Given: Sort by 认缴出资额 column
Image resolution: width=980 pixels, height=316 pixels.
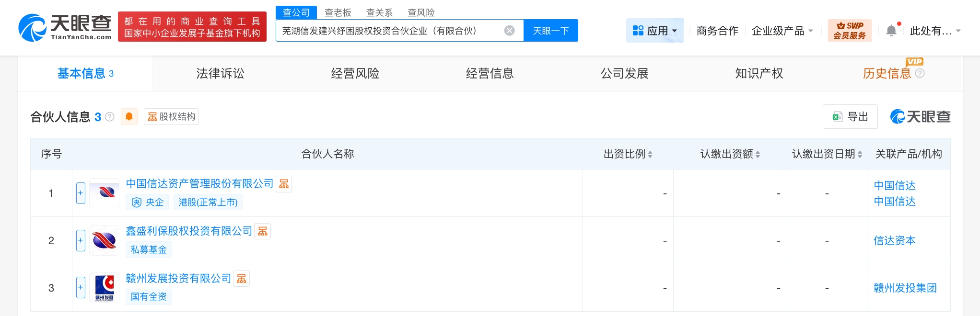Looking at the screenshot, I should [758, 154].
